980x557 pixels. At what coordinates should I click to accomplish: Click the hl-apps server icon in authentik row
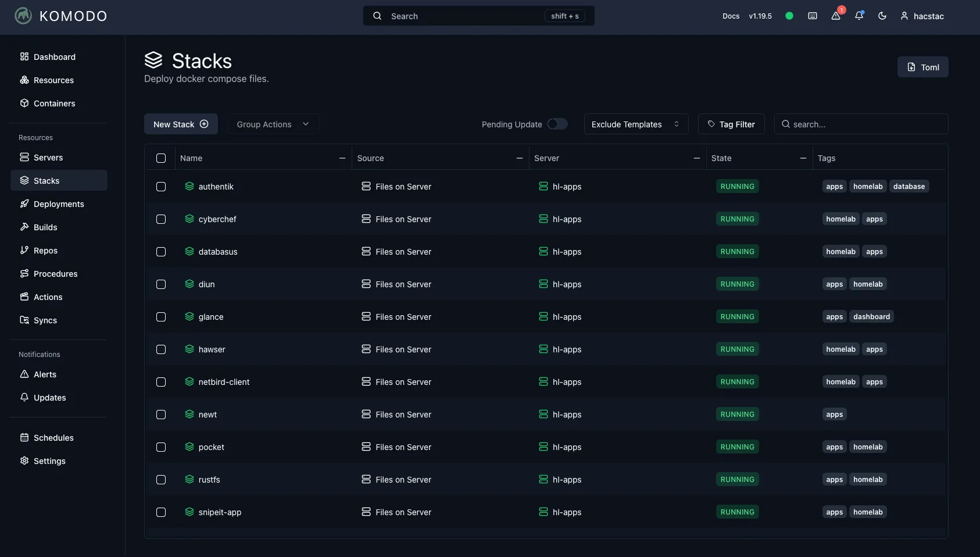[543, 187]
